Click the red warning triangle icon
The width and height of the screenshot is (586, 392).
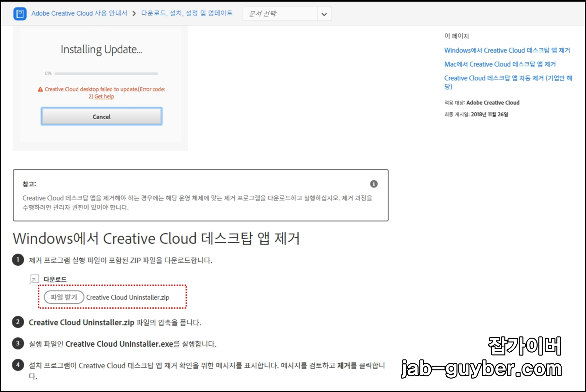(40, 89)
